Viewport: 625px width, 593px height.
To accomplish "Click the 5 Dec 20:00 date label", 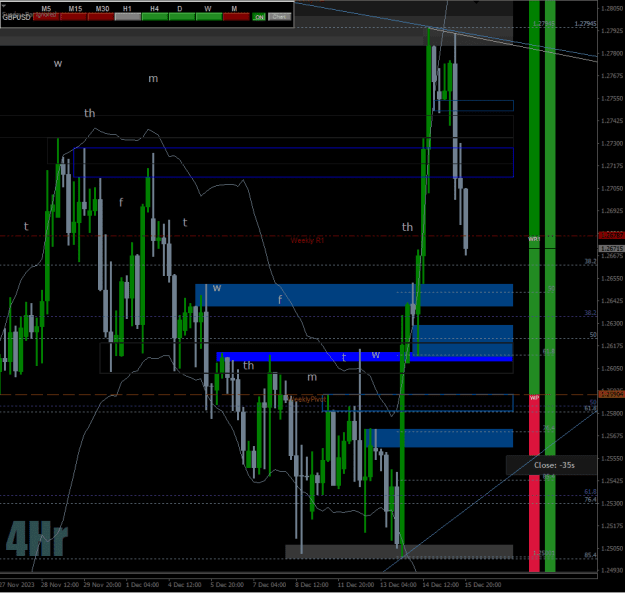I will coord(227,585).
